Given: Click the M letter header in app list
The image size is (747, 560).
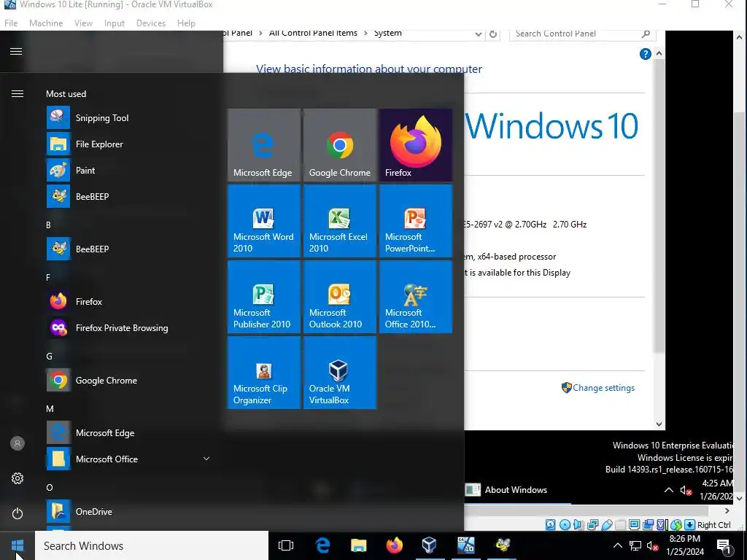Looking at the screenshot, I should pos(50,408).
